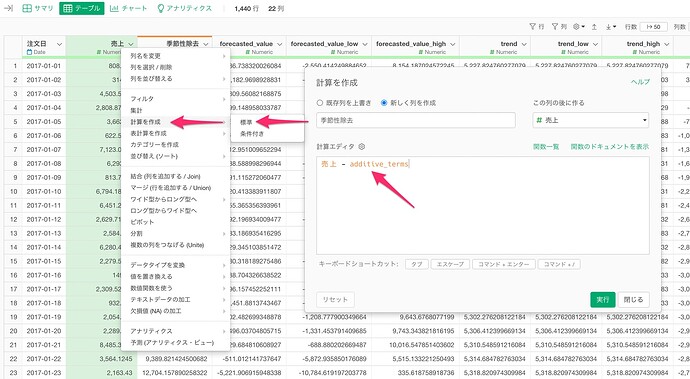
Task: Select the 新しく列を作成 radio button
Action: pos(384,103)
